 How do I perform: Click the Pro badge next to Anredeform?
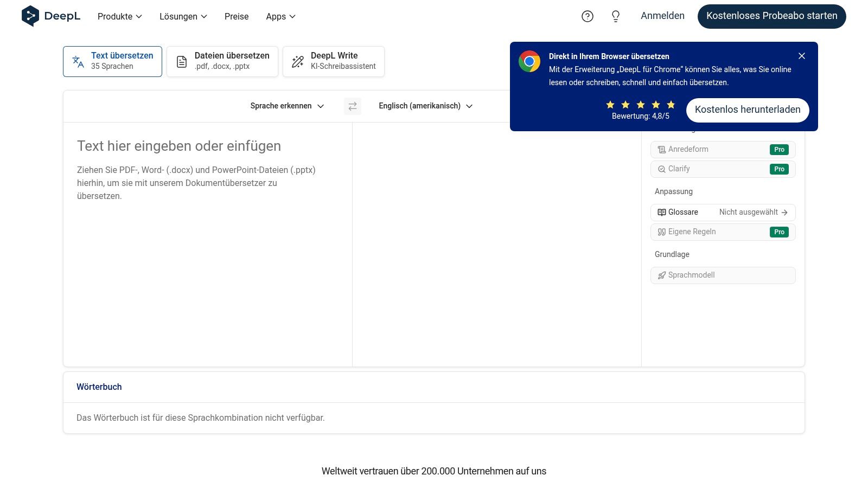[779, 150]
